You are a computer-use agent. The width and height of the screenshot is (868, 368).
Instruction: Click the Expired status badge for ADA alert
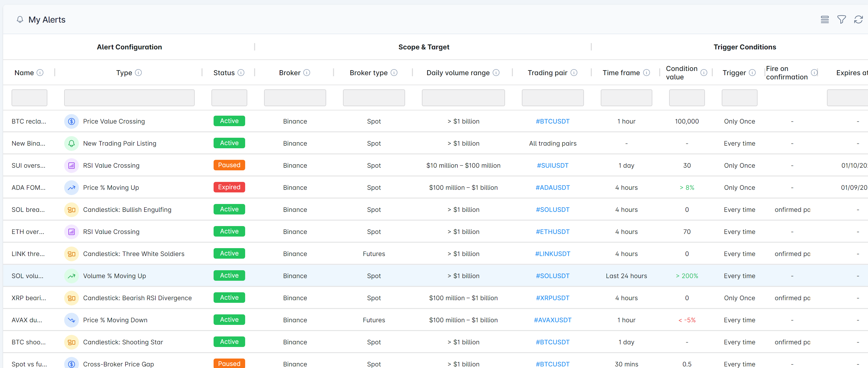pyautogui.click(x=229, y=187)
